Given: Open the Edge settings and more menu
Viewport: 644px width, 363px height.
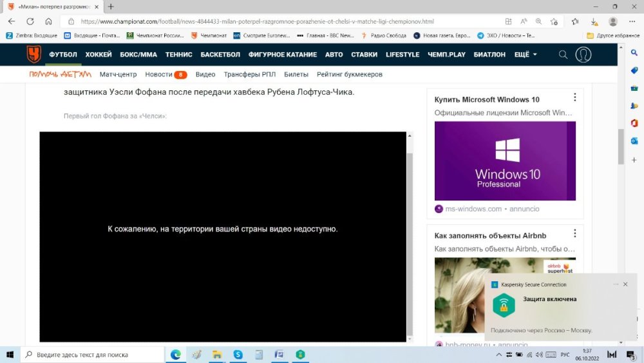Looking at the screenshot, I should [x=632, y=21].
